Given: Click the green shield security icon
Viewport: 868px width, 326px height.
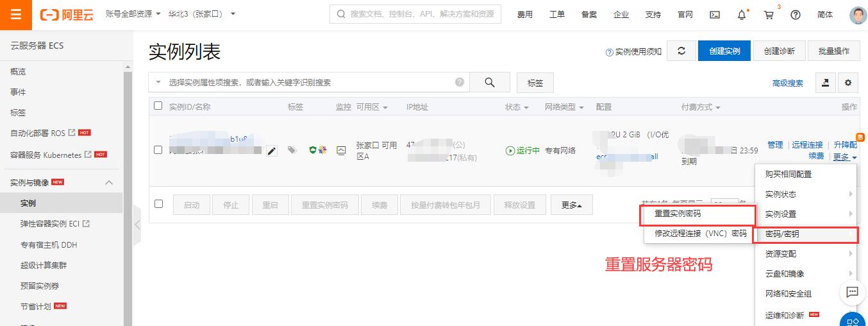Looking at the screenshot, I should click(313, 150).
